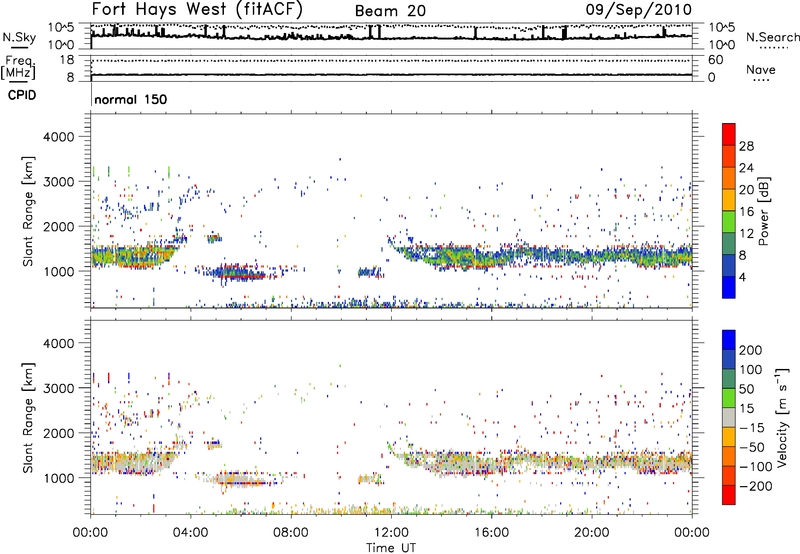This screenshot has height=554, width=800.
Task: Click the "20:00" time tick label
Action: 591,533
